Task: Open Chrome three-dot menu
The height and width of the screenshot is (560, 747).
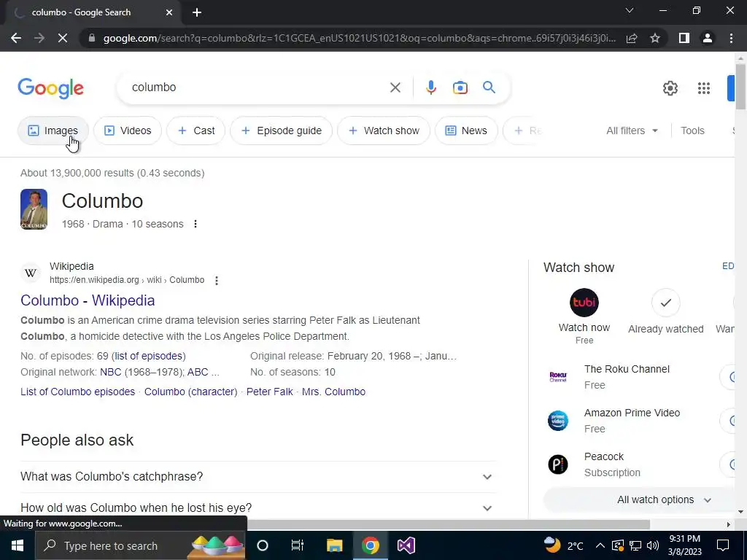Action: 731,38
